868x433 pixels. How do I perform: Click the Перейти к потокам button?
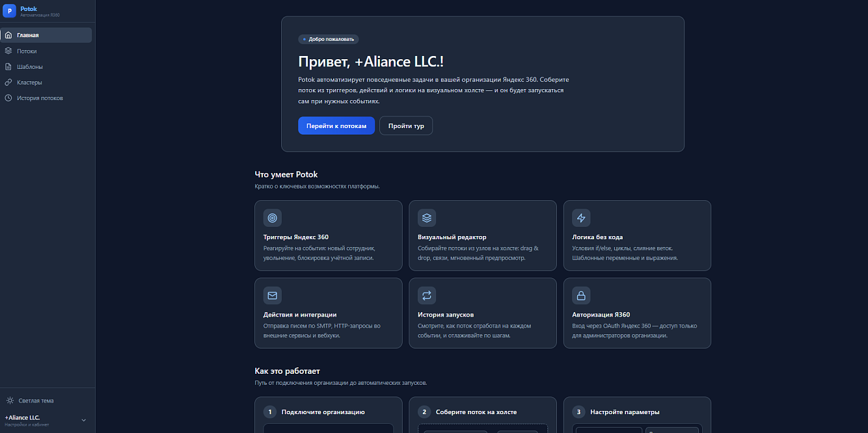(x=336, y=125)
